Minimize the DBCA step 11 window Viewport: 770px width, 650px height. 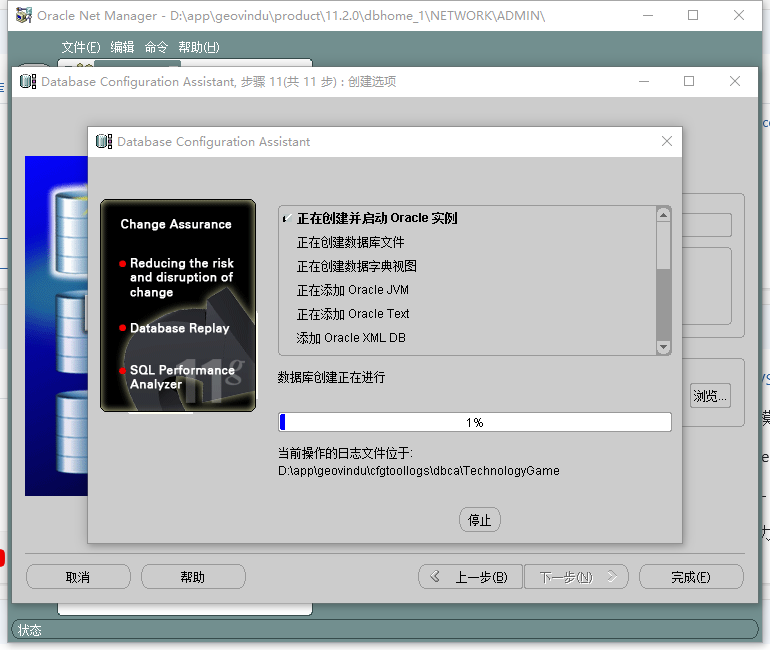pos(644,81)
